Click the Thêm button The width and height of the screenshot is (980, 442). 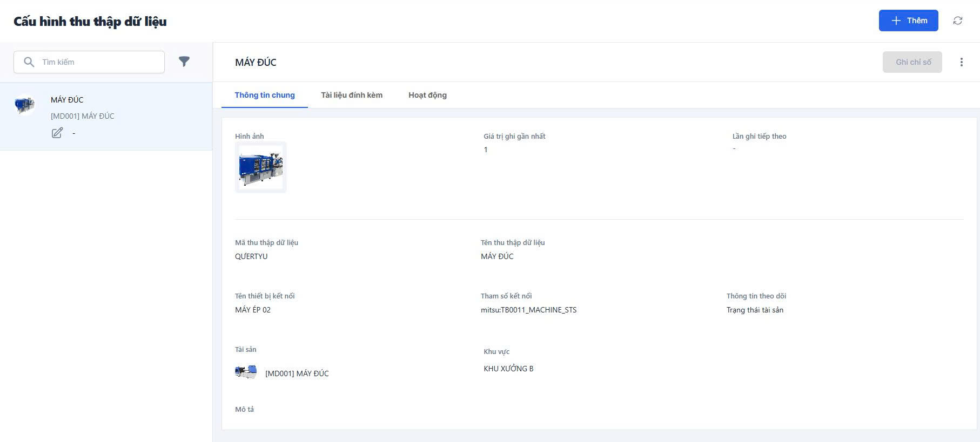908,21
